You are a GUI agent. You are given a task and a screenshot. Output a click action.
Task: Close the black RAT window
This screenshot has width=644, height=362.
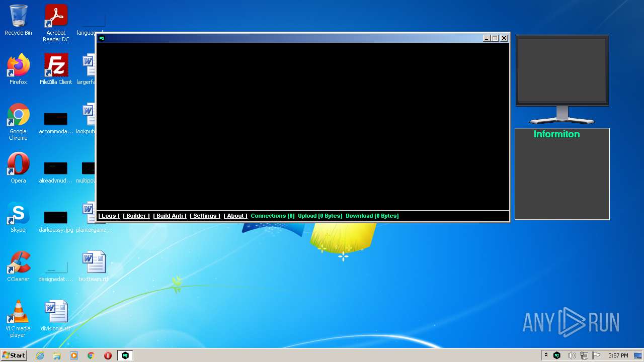pos(504,38)
